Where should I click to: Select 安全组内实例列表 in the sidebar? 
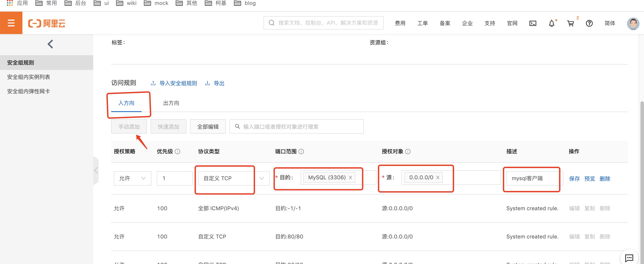[28, 77]
